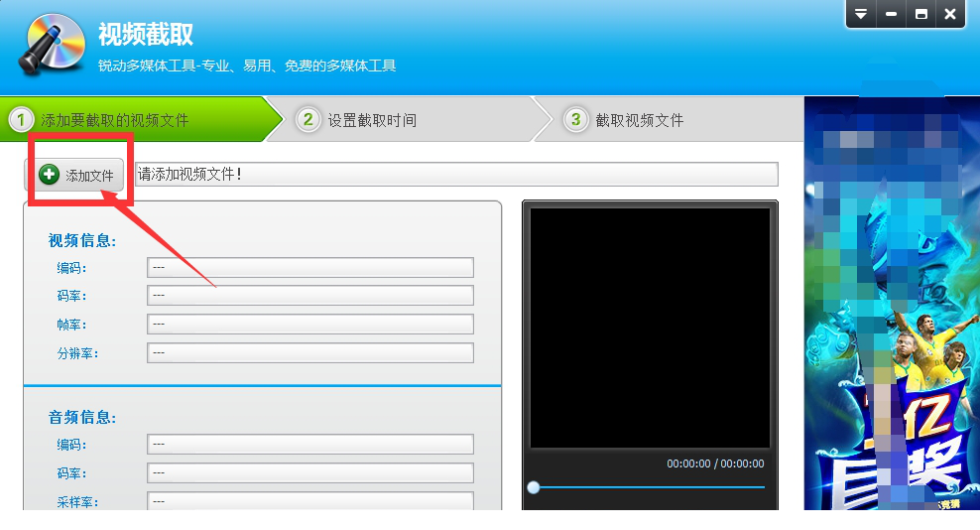Viewport: 980px width, 530px height.
Task: Click the 帧率 info field
Action: tap(309, 325)
